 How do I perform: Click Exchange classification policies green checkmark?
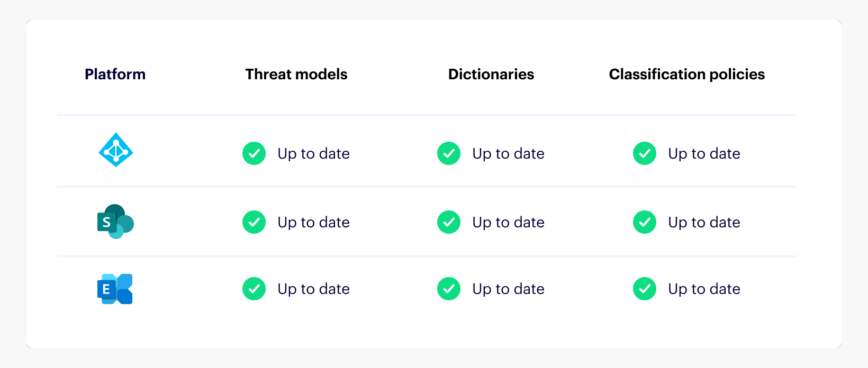(645, 289)
